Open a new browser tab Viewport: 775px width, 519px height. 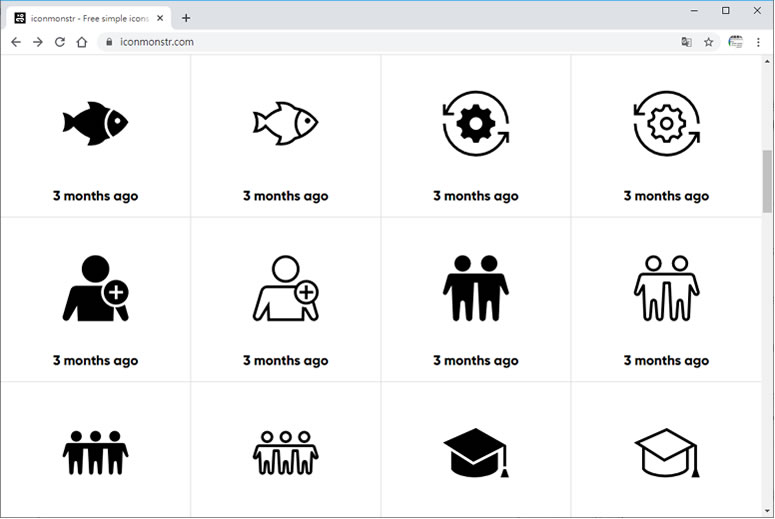(186, 18)
